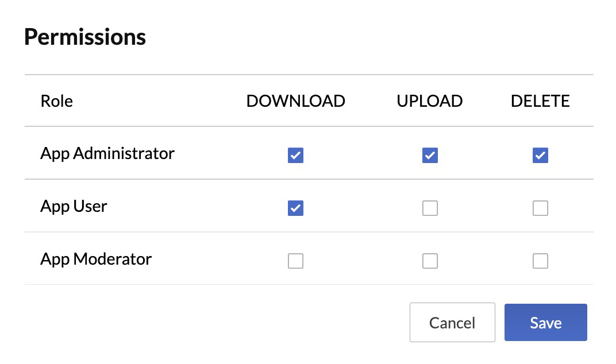Select the App User role label

click(74, 206)
